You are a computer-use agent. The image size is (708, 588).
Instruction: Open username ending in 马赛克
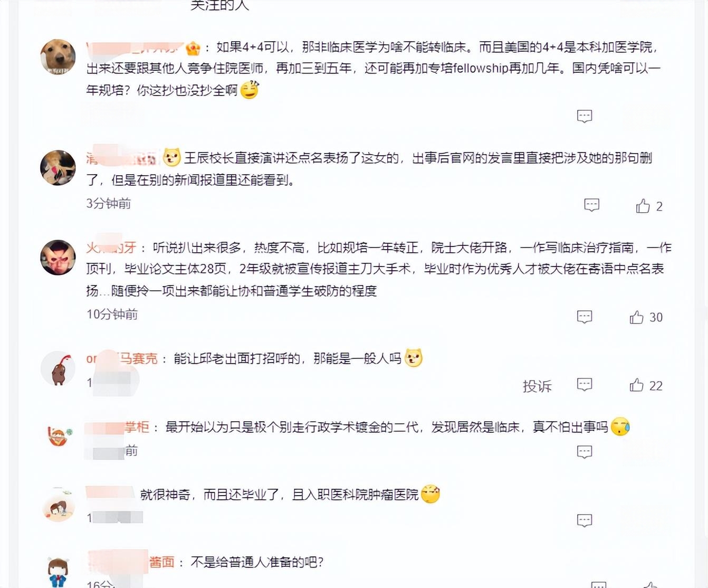(x=122, y=359)
